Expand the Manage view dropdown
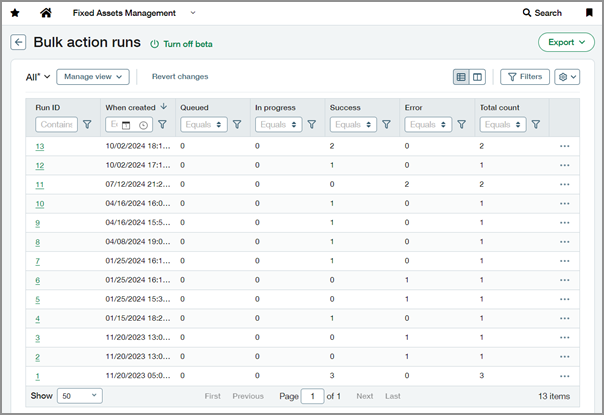This screenshot has height=415, width=604. (x=93, y=76)
